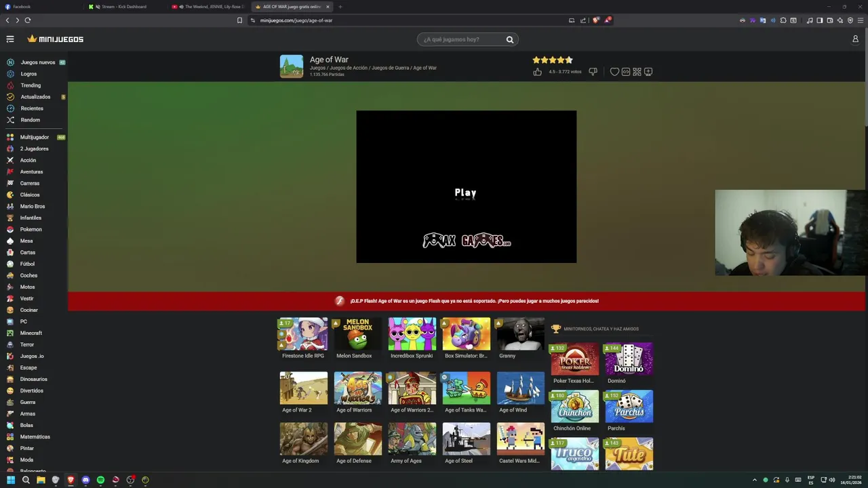Viewport: 868px width, 488px height.
Task: Click the add to screen icon
Action: click(x=648, y=72)
